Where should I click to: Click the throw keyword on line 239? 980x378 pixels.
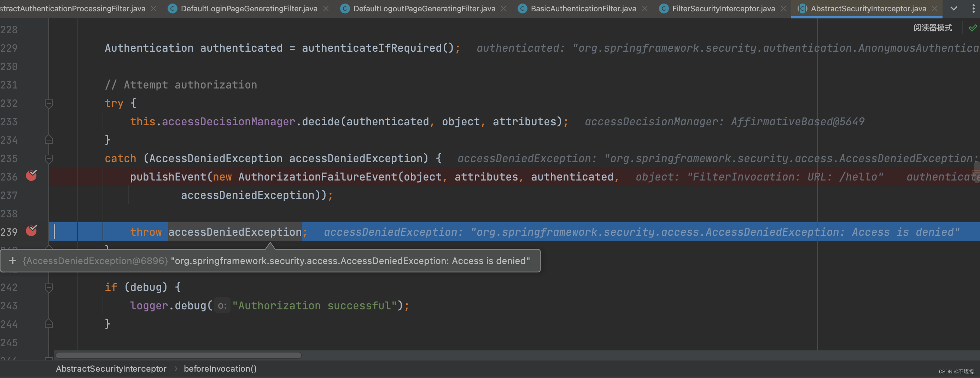[146, 232]
